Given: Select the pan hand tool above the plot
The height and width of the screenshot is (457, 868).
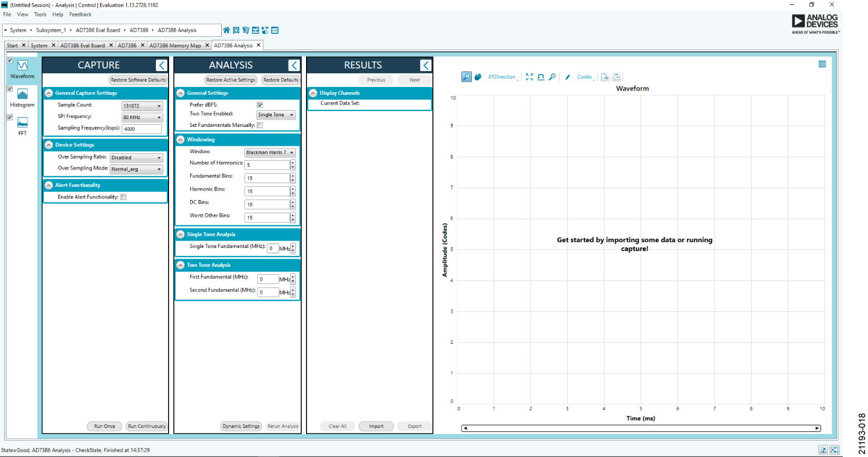Looking at the screenshot, I should (478, 77).
